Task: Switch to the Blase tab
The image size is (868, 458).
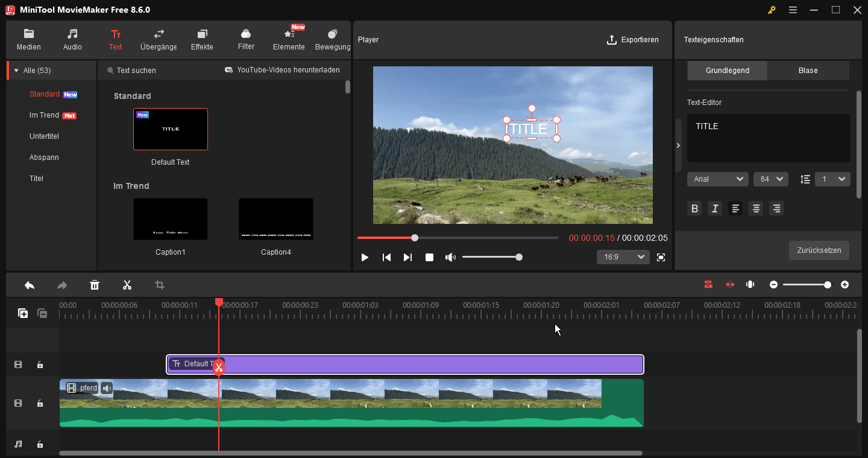Action: [x=808, y=70]
